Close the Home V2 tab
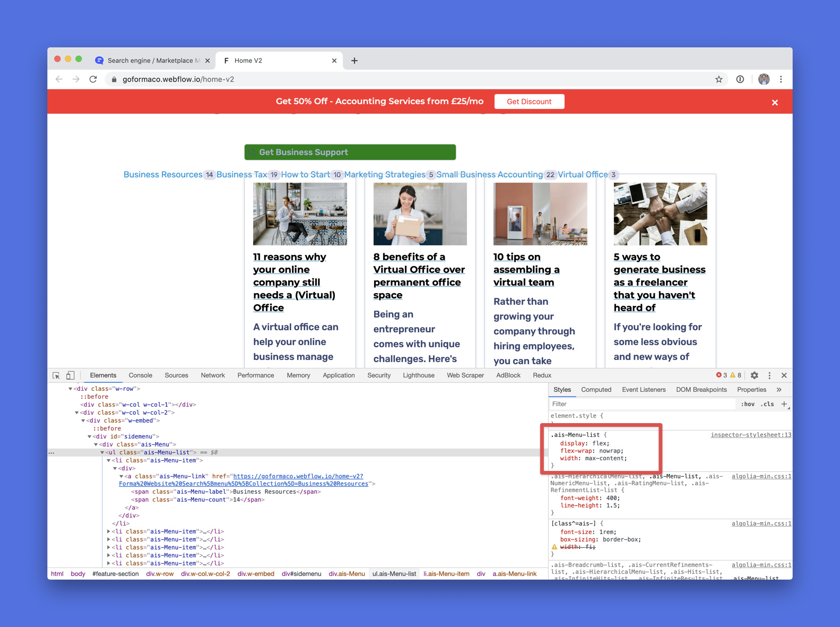840x627 pixels. coord(334,61)
